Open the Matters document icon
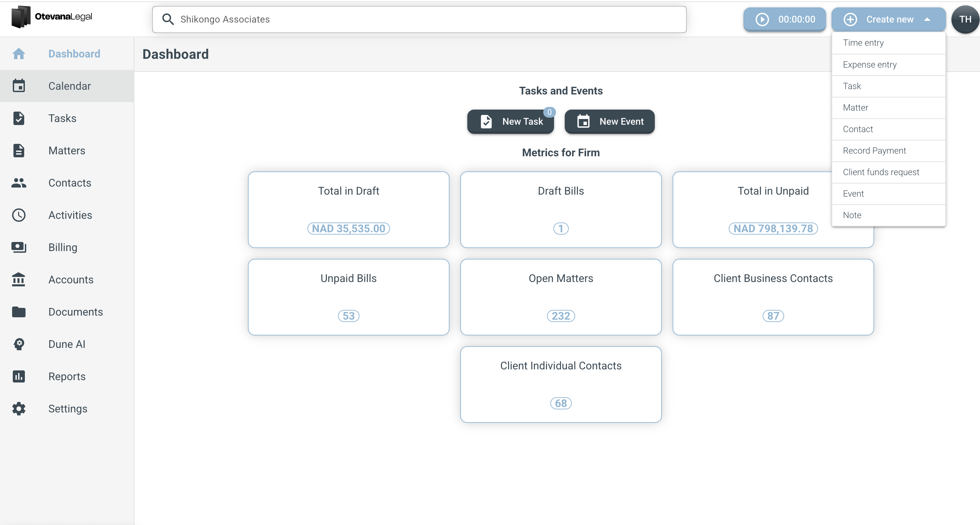This screenshot has height=525, width=980. click(x=19, y=150)
